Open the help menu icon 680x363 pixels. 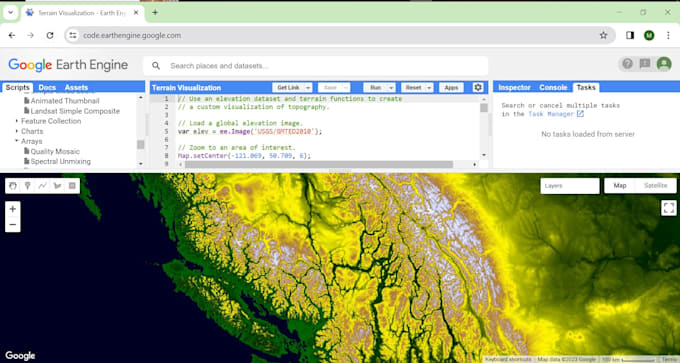click(x=627, y=64)
